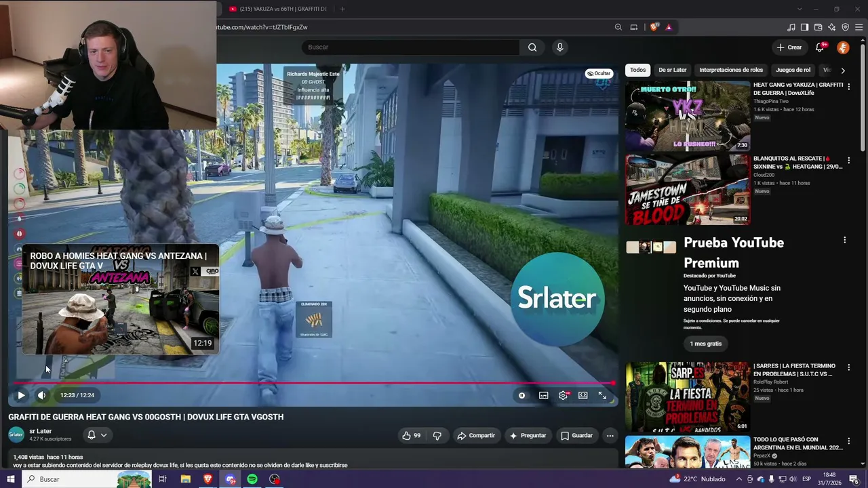This screenshot has width=868, height=488.
Task: Play the YouTube video
Action: (x=21, y=395)
